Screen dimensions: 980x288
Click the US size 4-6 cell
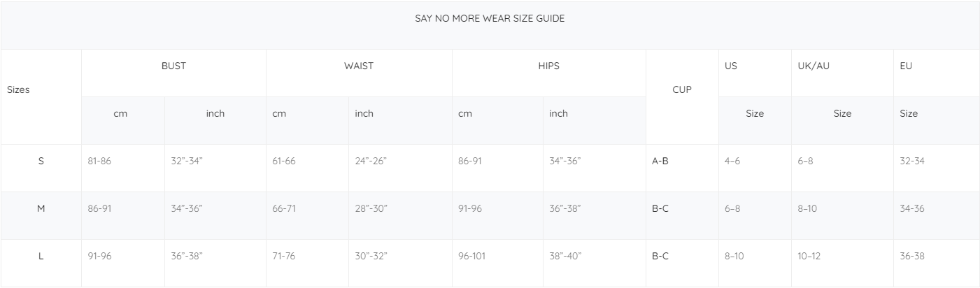[x=732, y=161]
